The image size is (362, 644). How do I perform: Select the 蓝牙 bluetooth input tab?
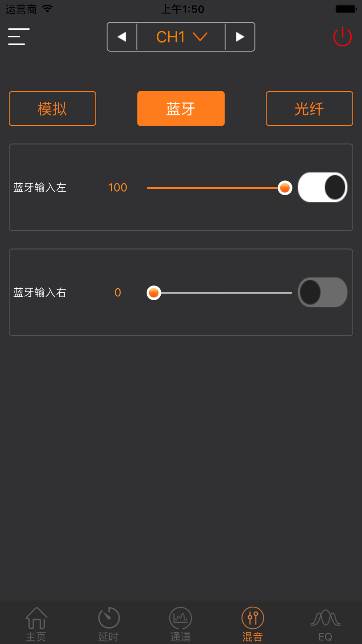tap(181, 109)
